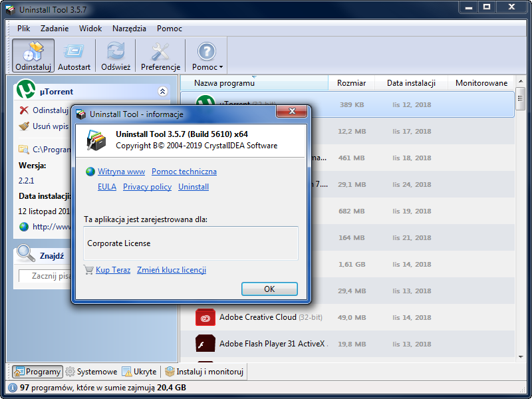Maximize the Uninstall Tool window

coord(487,7)
